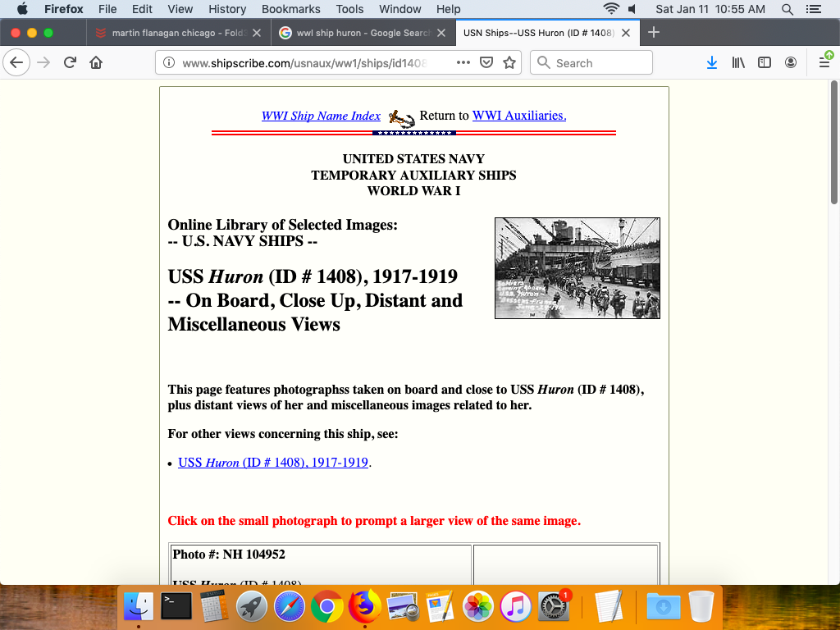This screenshot has width=840, height=630.
Task: Save page to Pocket icon
Action: tap(486, 62)
